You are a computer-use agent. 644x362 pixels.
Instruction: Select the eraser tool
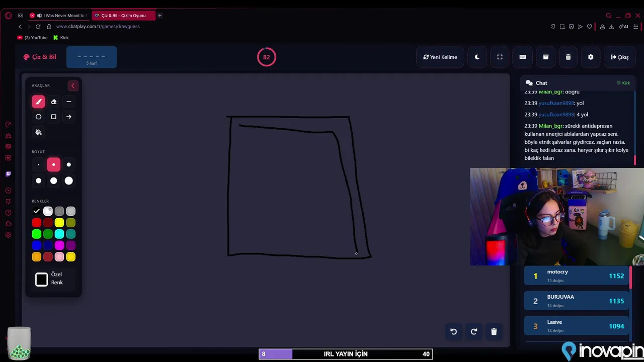pos(54,102)
